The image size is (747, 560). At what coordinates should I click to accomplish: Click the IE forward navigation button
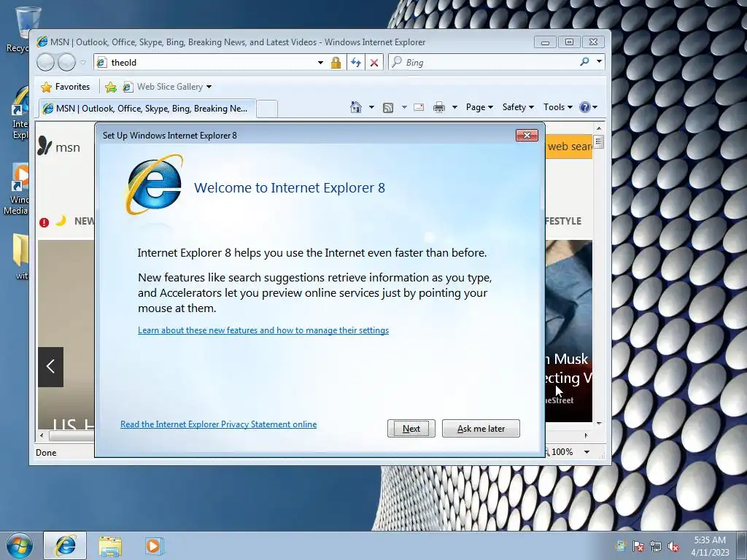[66, 62]
